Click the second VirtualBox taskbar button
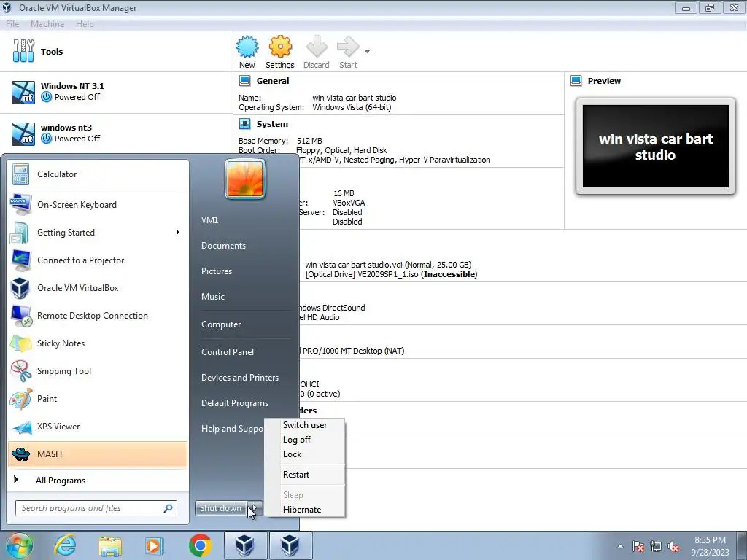The width and height of the screenshot is (747, 560). point(290,545)
